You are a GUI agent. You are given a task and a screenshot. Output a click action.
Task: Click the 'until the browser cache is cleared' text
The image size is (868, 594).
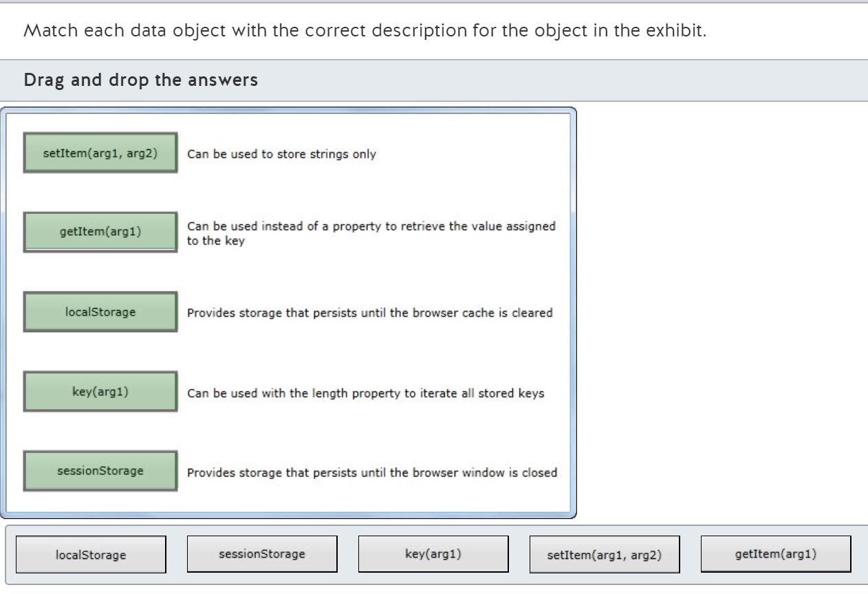[x=369, y=313]
